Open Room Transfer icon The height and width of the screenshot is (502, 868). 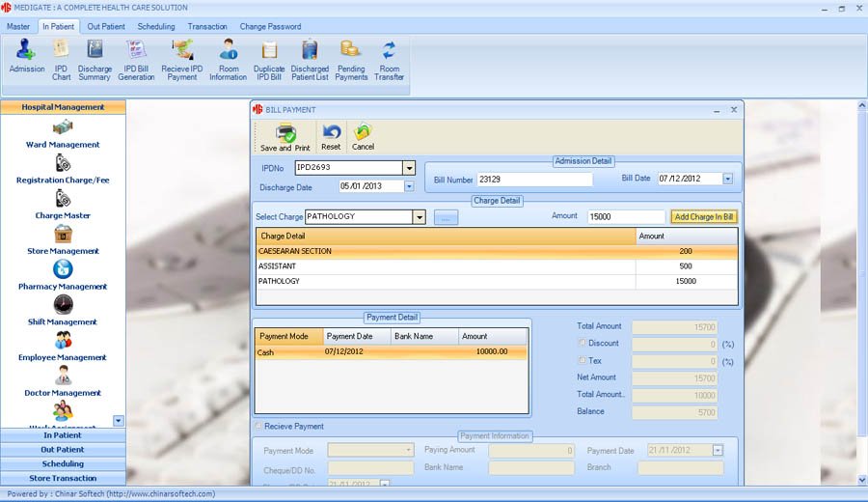point(390,60)
